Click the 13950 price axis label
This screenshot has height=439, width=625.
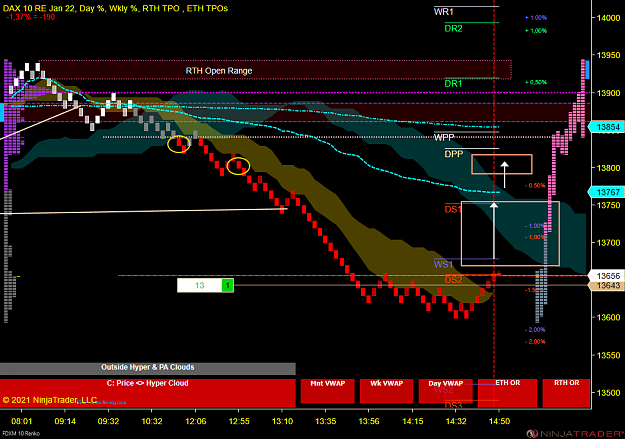[x=608, y=55]
